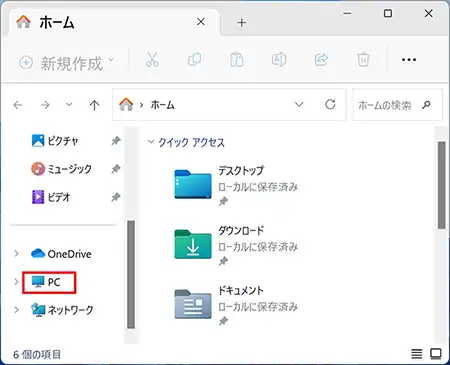The width and height of the screenshot is (450, 365).
Task: Click the ネットワーク icon in sidebar
Action: coord(38,310)
